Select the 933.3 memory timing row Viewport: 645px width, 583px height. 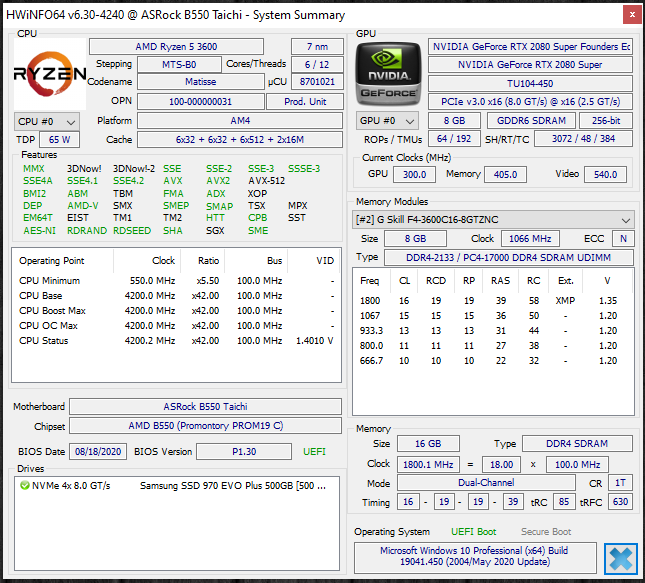(x=492, y=331)
